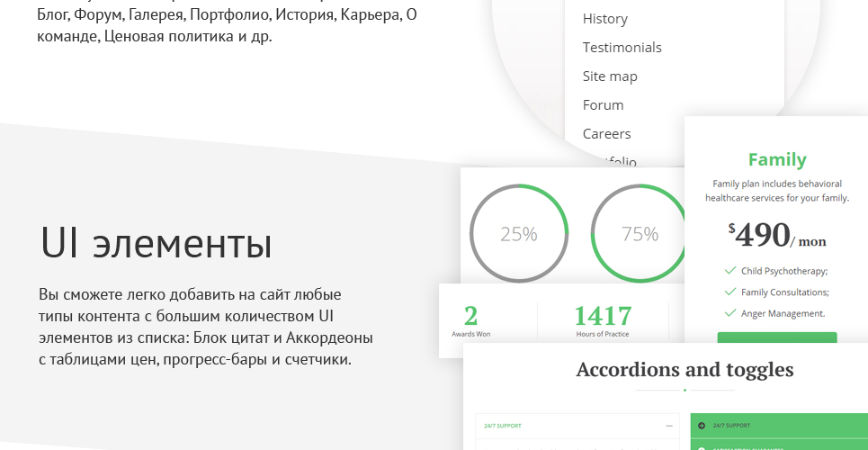The width and height of the screenshot is (868, 450).
Task: Click the Family plan title
Action: click(776, 159)
